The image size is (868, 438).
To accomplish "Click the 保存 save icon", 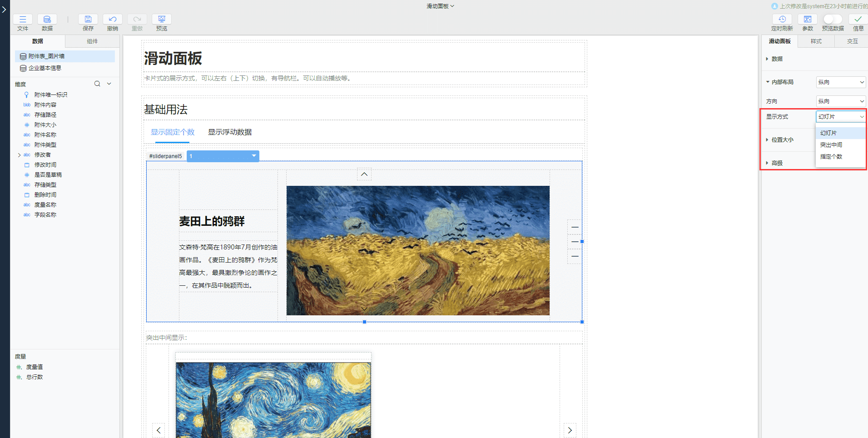I will tap(88, 19).
